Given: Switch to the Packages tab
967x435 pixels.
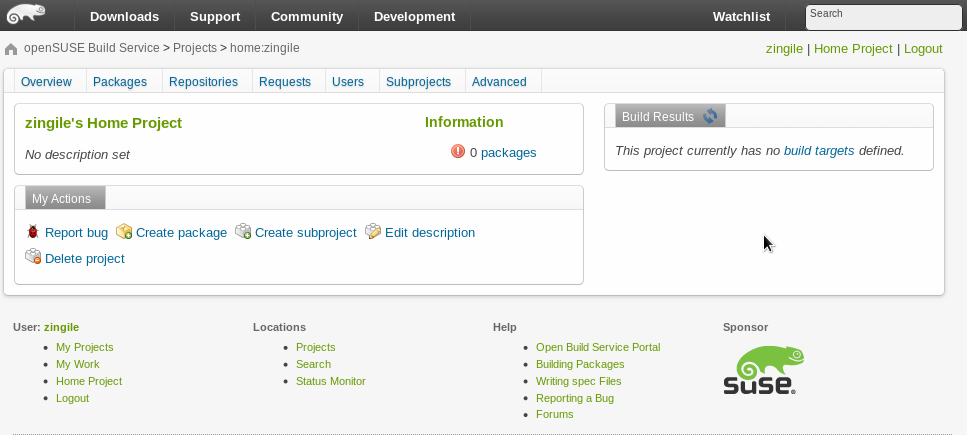Looking at the screenshot, I should pos(120,81).
